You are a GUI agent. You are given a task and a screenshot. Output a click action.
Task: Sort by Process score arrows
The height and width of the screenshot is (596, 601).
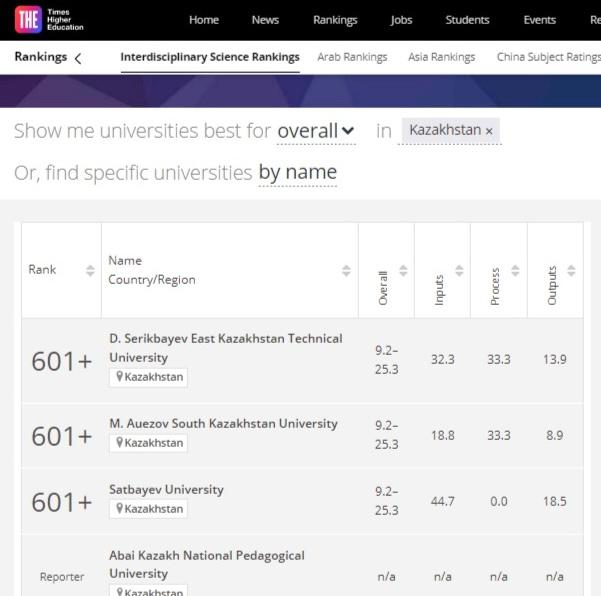pos(515,270)
